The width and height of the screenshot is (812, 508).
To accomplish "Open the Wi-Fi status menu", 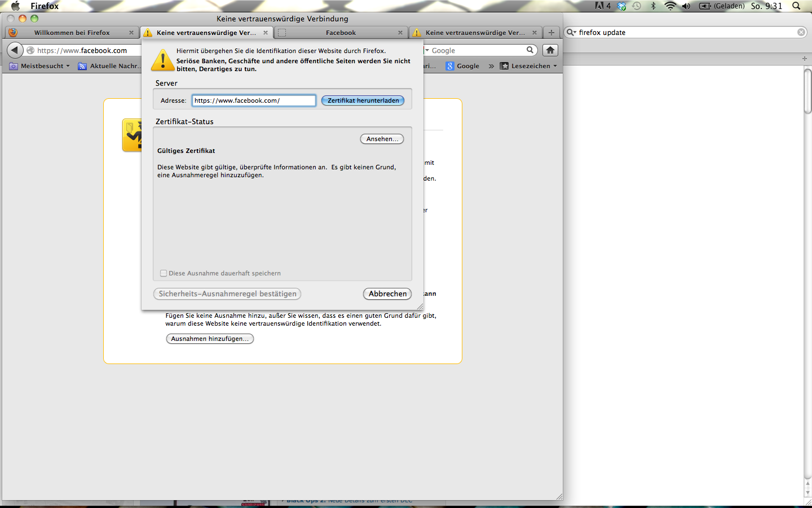I will pos(670,6).
